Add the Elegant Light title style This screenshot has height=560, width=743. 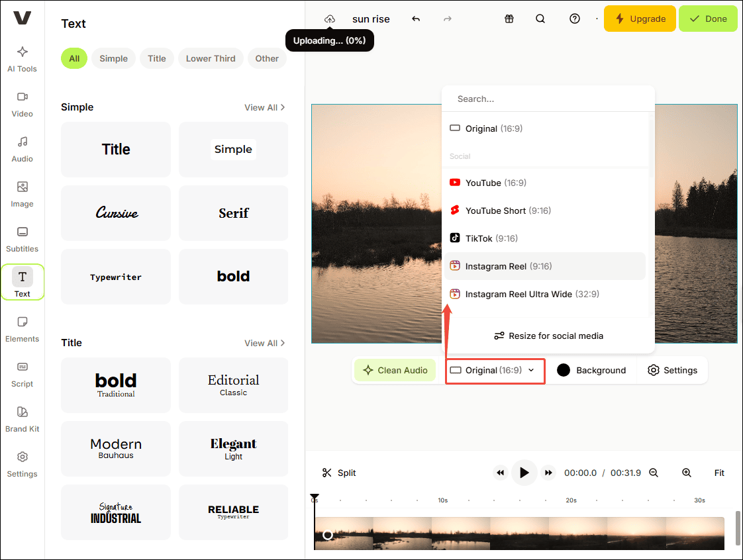pyautogui.click(x=233, y=449)
